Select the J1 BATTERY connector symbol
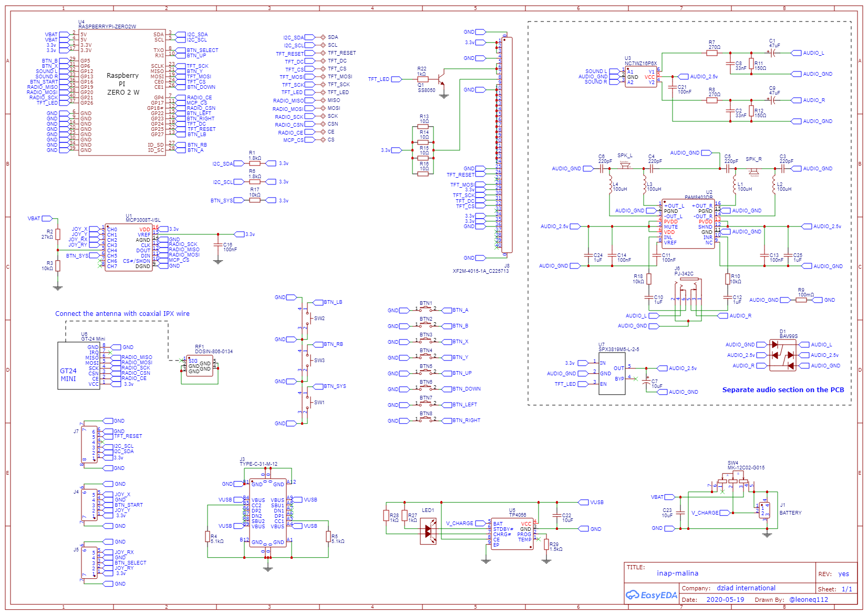 pyautogui.click(x=765, y=510)
